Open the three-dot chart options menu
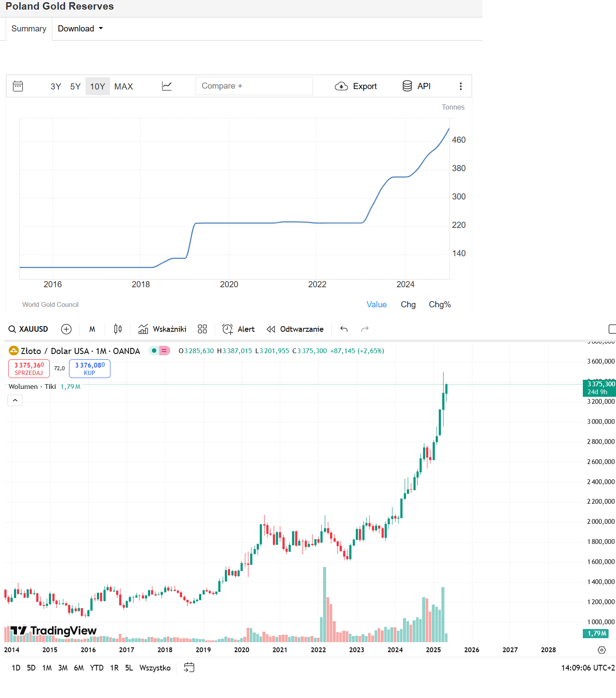The height and width of the screenshot is (698, 616). (x=461, y=86)
